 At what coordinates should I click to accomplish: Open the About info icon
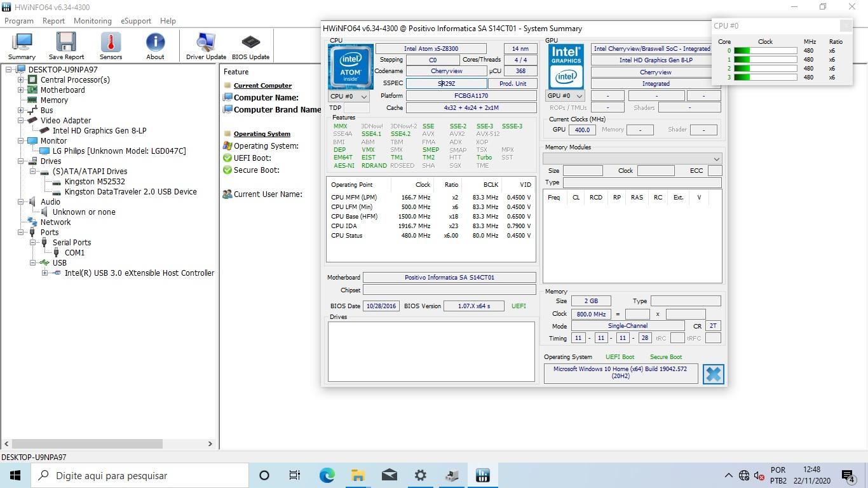pos(155,46)
